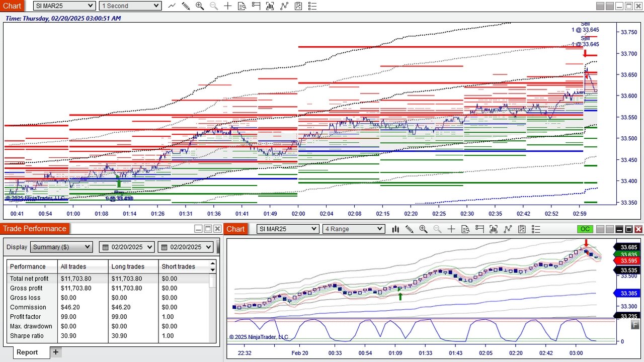
Task: Select the Total net profit row
Action: 108,279
